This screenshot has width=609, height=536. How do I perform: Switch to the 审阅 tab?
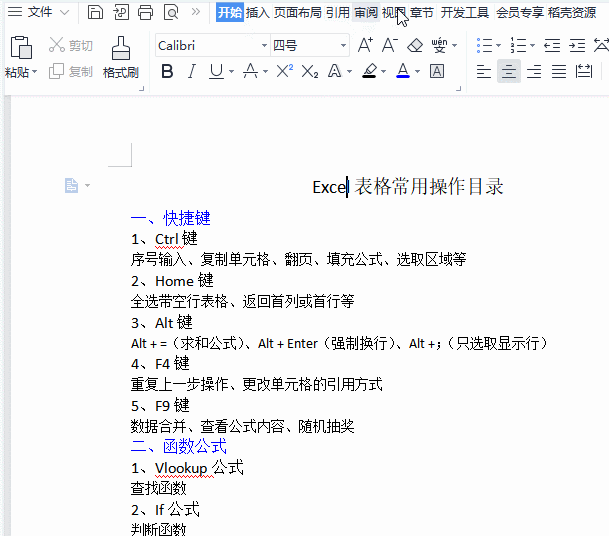[366, 12]
